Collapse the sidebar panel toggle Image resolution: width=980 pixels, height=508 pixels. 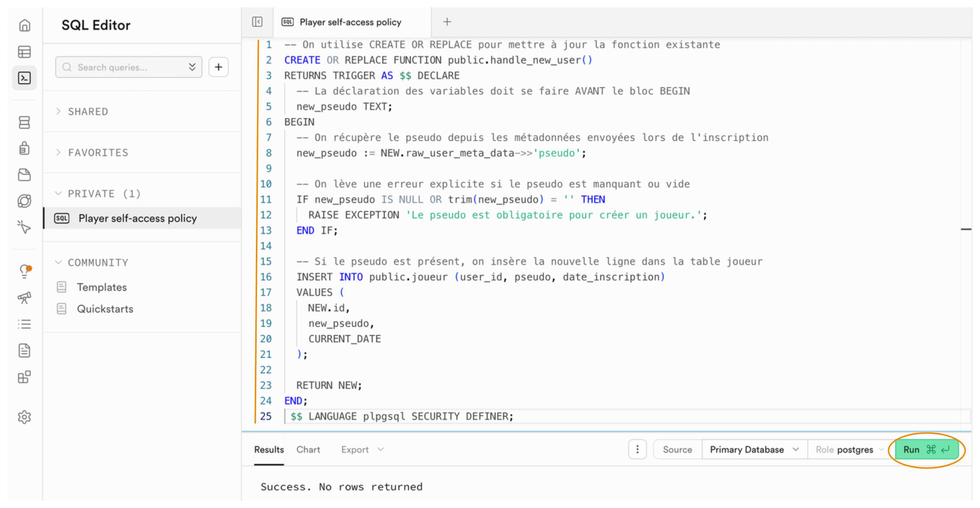(257, 22)
